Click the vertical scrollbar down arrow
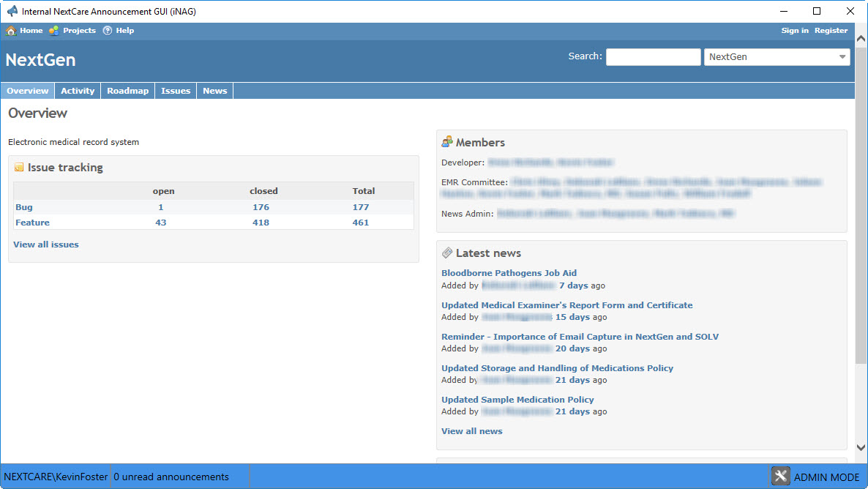This screenshot has width=868, height=489. pos(861,447)
